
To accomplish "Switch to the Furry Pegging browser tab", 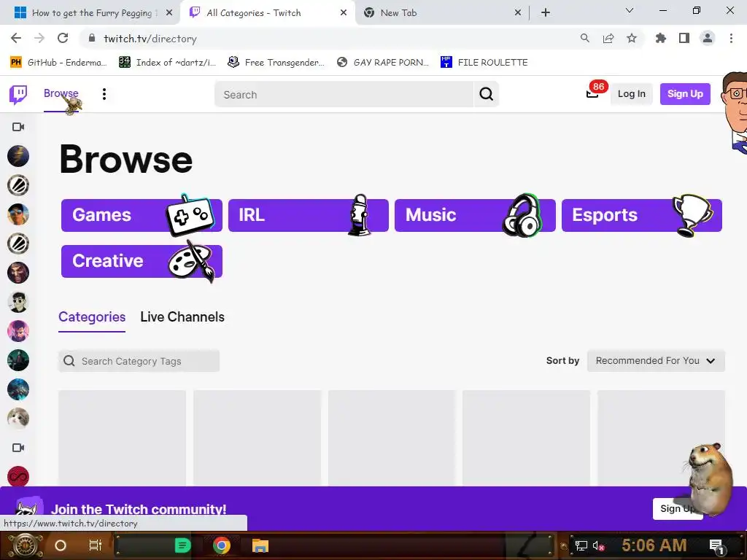I will tap(91, 13).
